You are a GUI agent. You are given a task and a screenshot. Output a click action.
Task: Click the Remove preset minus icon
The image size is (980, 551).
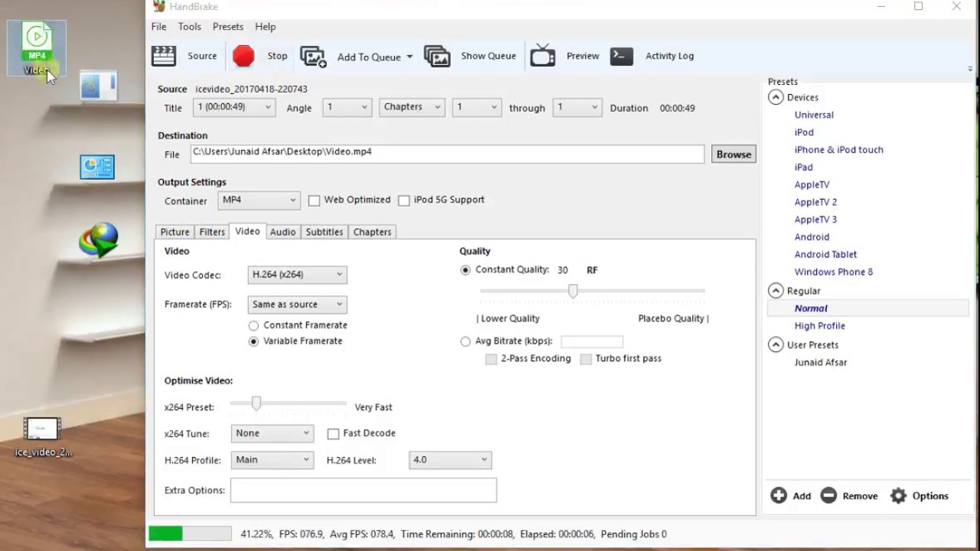pos(828,495)
